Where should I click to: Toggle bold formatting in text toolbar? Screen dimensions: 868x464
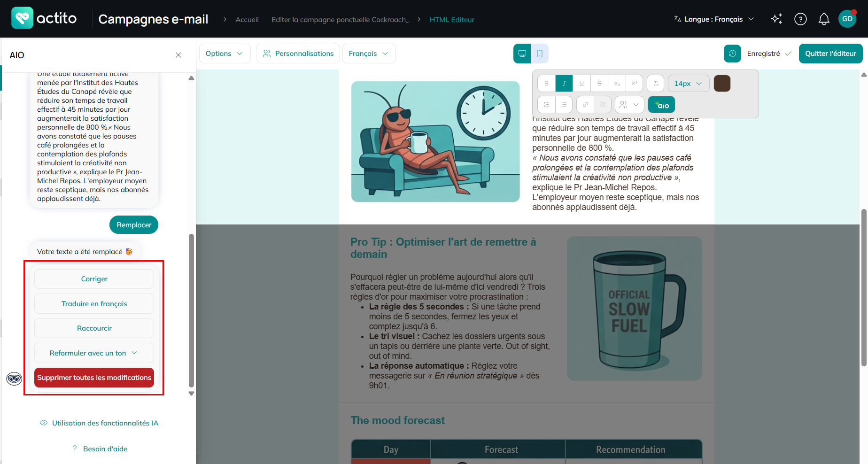(546, 84)
